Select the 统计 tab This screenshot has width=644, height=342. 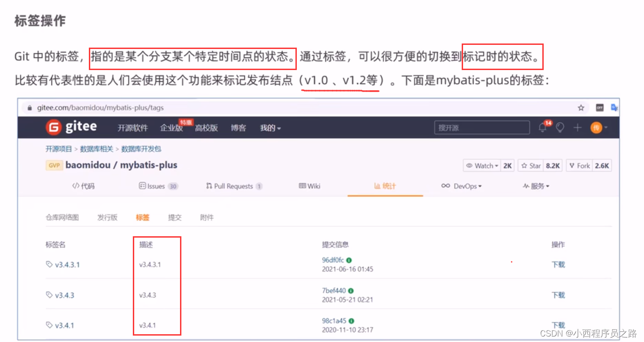385,186
